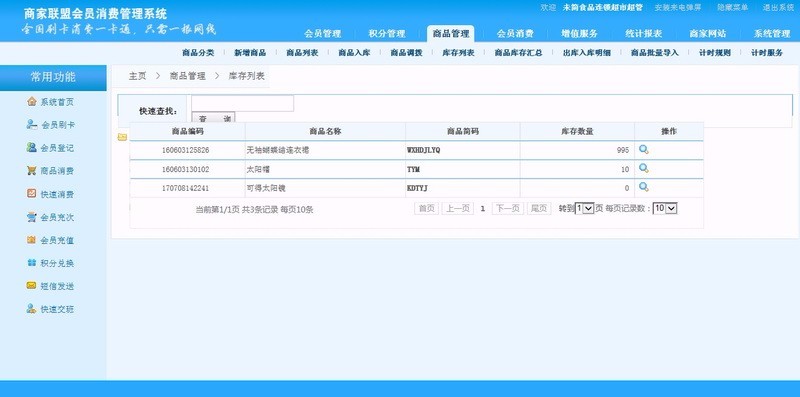Click magnifier icon for 太阳帽 row
Viewport: 800px width, 397px height.
pos(644,168)
